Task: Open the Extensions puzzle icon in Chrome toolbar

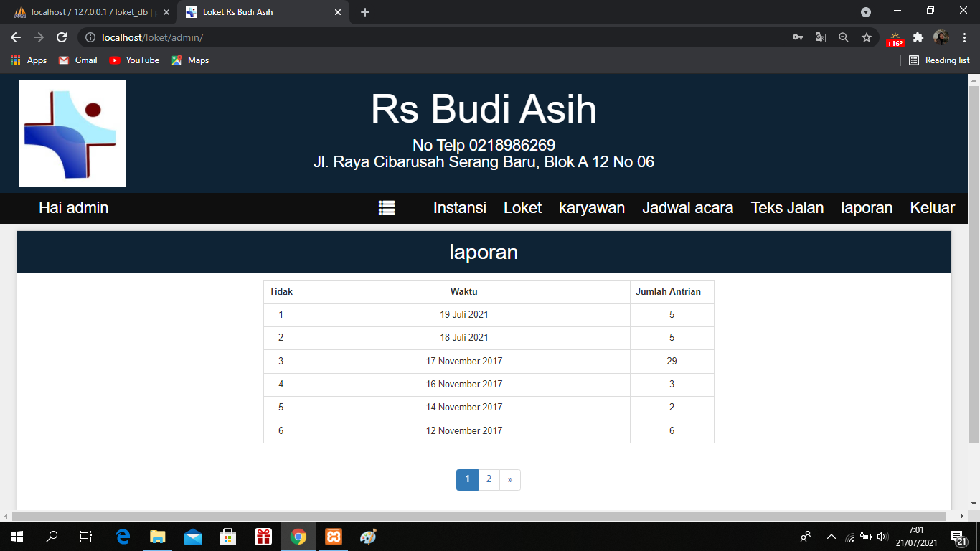Action: click(x=918, y=37)
